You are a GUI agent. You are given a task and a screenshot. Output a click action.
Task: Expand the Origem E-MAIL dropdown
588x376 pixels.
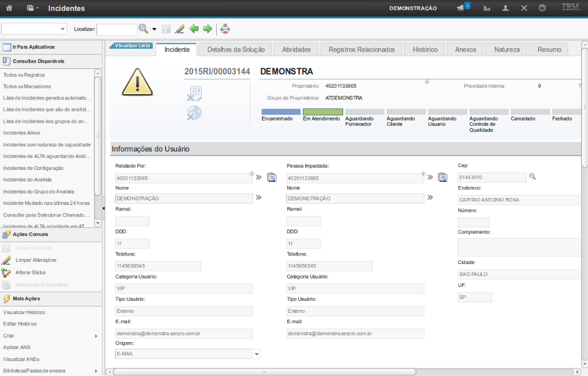(x=257, y=354)
